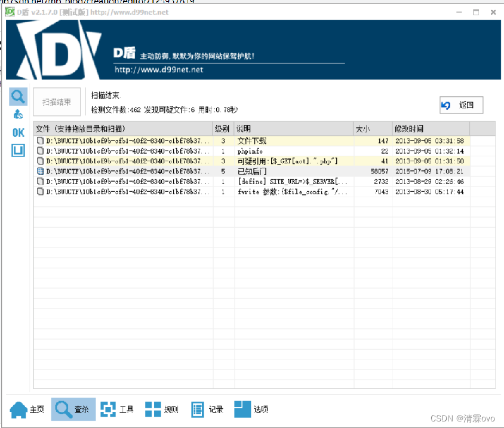Click the square bracket icon in sidebar
This screenshot has width=504, height=428.
click(18, 150)
